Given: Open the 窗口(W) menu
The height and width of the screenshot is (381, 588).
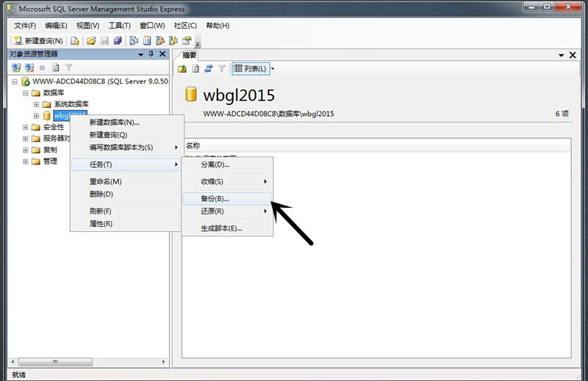Looking at the screenshot, I should [x=152, y=26].
